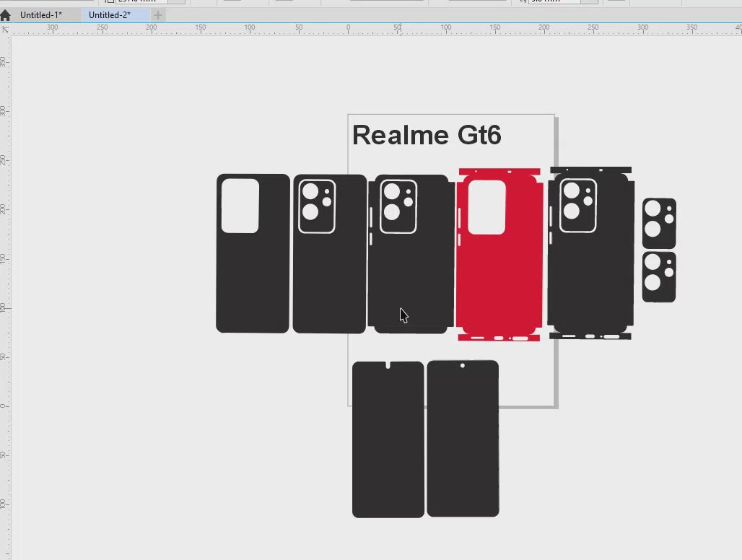Click the red top edge strip above the skin
This screenshot has width=742, height=560.
pyautogui.click(x=499, y=172)
